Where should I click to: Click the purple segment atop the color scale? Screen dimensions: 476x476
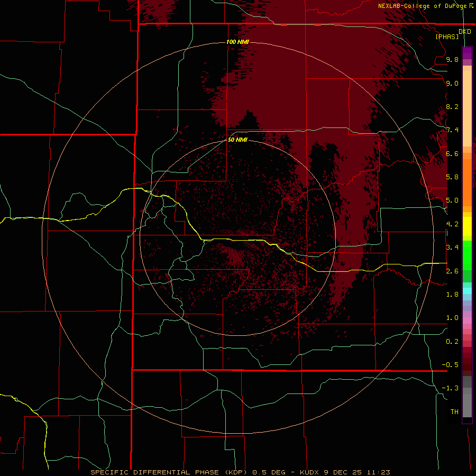(x=467, y=53)
